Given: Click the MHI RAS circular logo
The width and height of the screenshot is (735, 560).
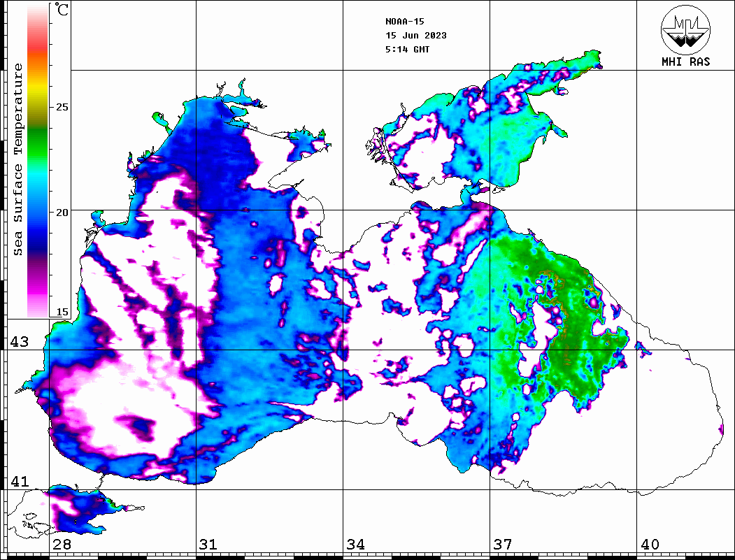Looking at the screenshot, I should (x=686, y=29).
